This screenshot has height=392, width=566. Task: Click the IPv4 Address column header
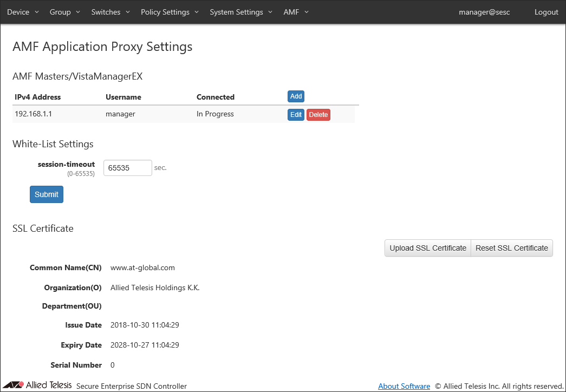click(38, 97)
